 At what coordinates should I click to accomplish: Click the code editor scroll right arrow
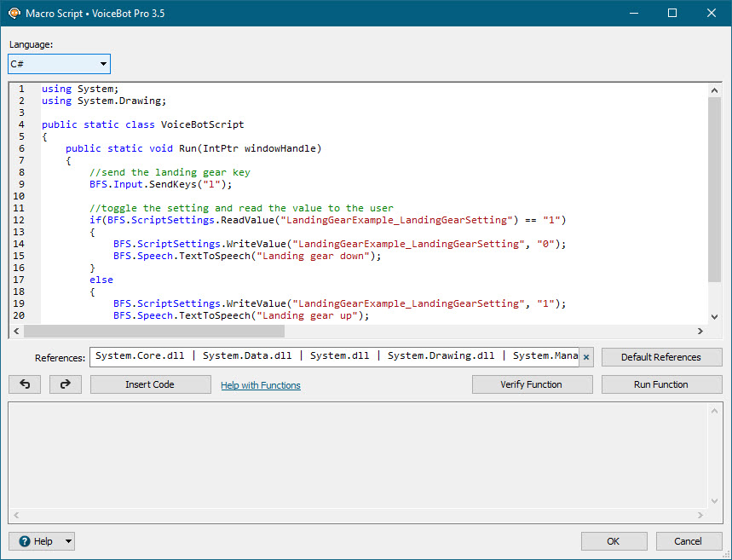click(700, 332)
